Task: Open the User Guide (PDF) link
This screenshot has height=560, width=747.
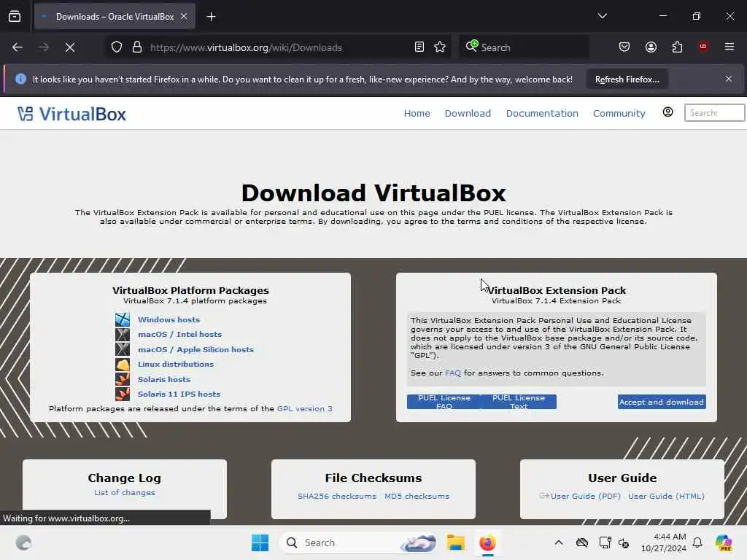Action: [x=586, y=496]
